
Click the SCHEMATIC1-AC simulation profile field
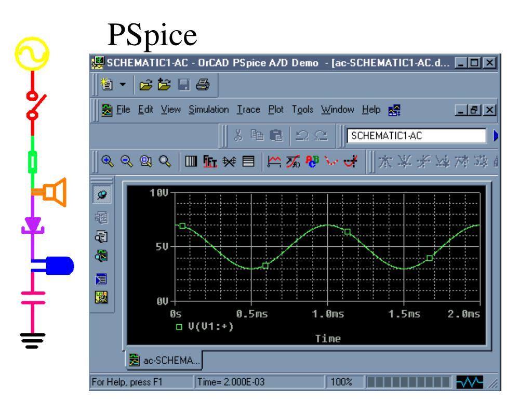(416, 136)
